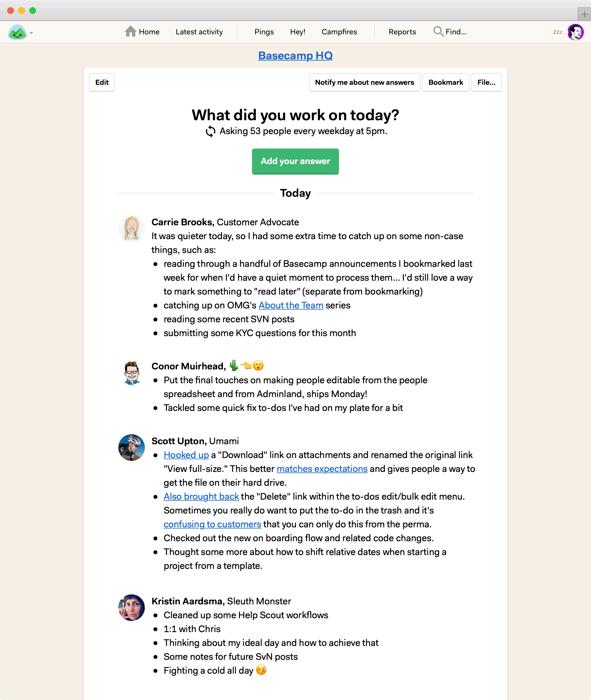Open Scott Upton's cyclist avatar

132,448
